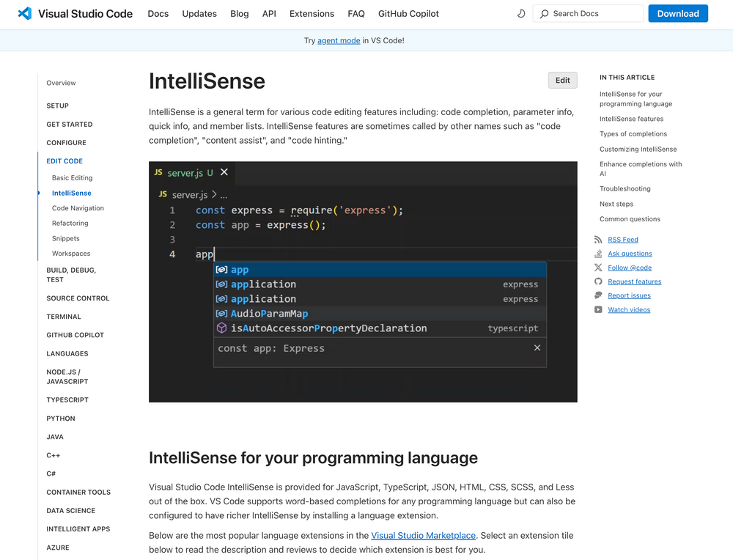The height and width of the screenshot is (560, 733).
Task: Collapse the EDIT CODE sidebar section
Action: coord(65,161)
